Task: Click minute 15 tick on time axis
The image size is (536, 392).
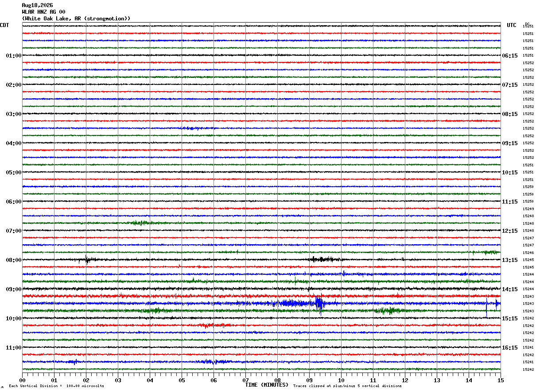Action: pos(501,380)
